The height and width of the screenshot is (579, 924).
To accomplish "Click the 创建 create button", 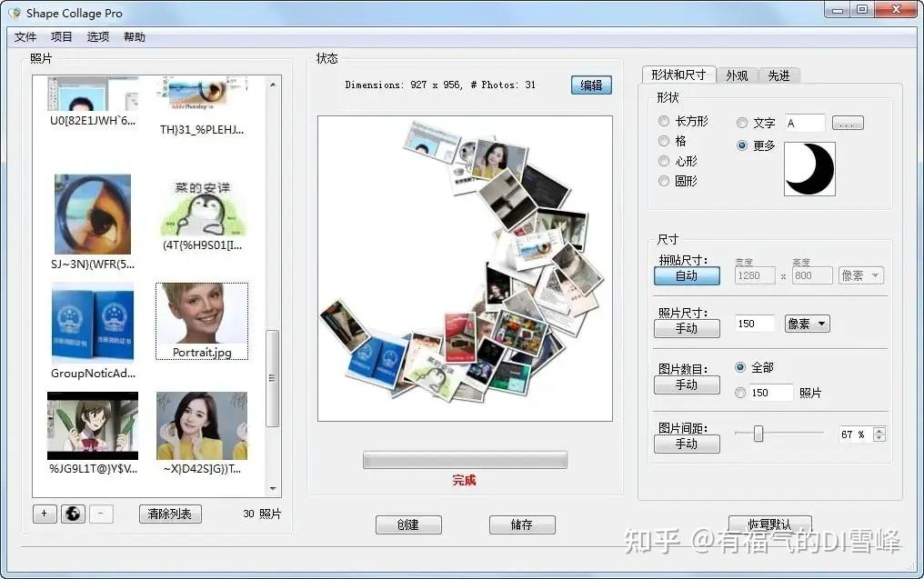I will pyautogui.click(x=408, y=524).
